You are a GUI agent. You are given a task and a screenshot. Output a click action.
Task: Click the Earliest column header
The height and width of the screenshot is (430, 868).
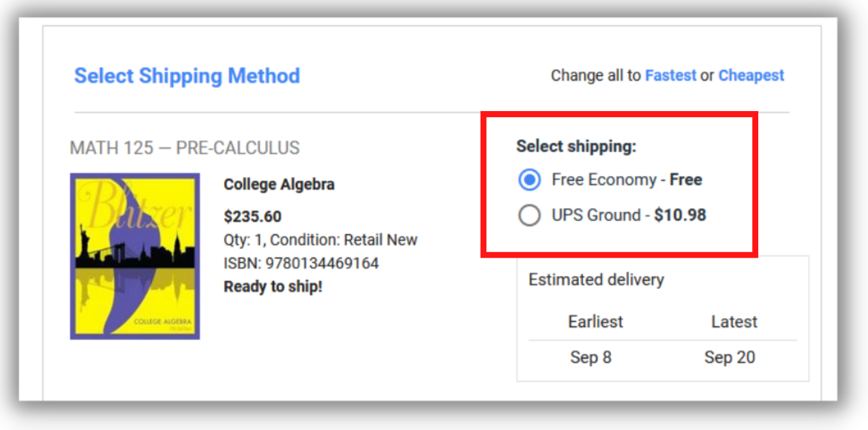(595, 322)
